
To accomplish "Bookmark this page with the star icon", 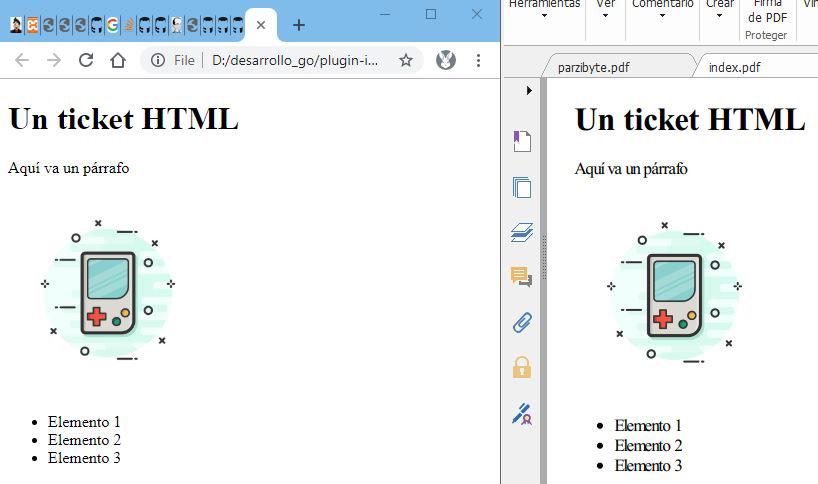I will (x=406, y=60).
